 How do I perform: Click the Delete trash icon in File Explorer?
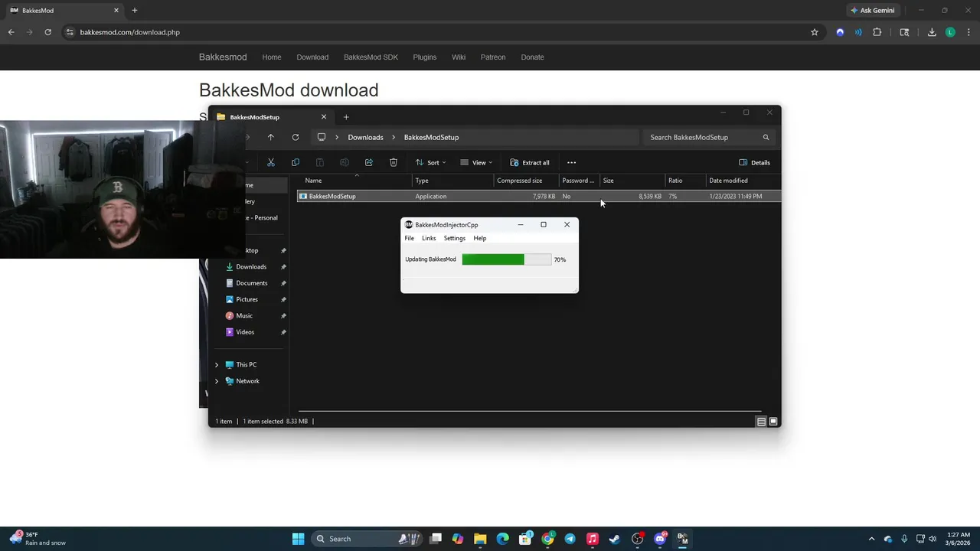[x=394, y=162]
